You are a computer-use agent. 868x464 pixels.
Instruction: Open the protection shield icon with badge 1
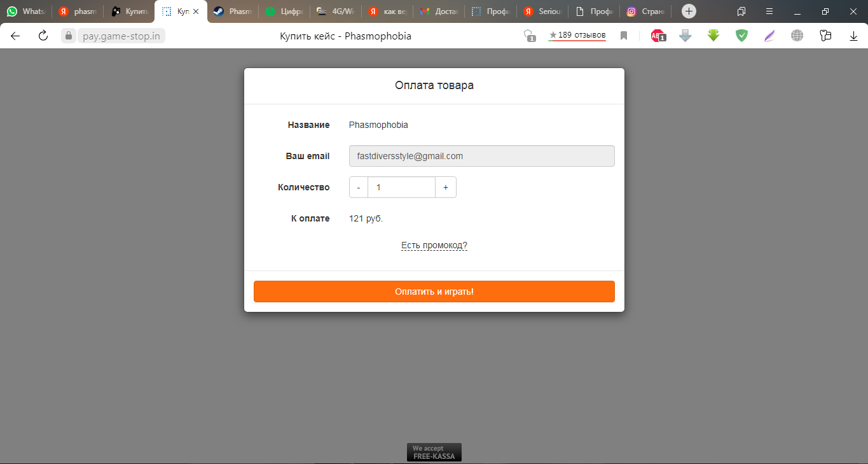coord(529,36)
